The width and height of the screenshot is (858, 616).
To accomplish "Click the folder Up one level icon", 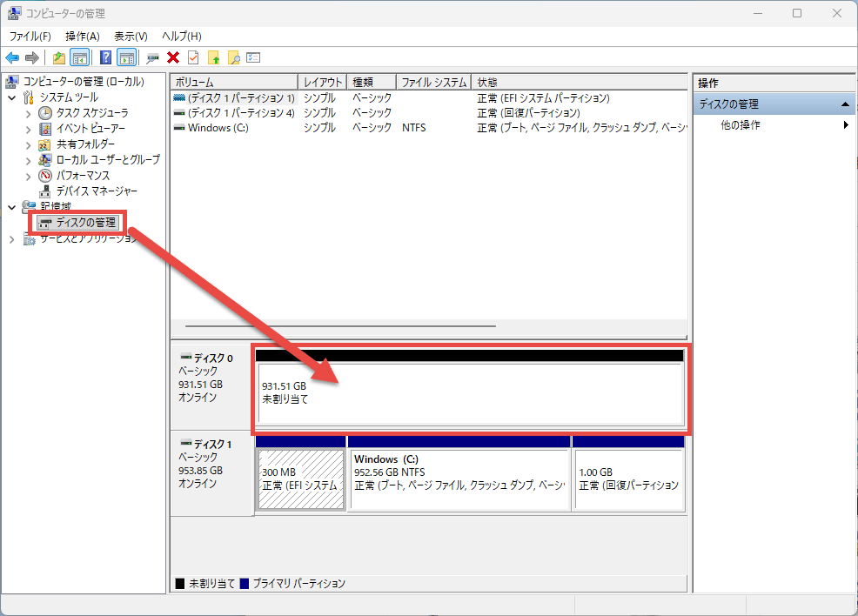I will (58, 57).
